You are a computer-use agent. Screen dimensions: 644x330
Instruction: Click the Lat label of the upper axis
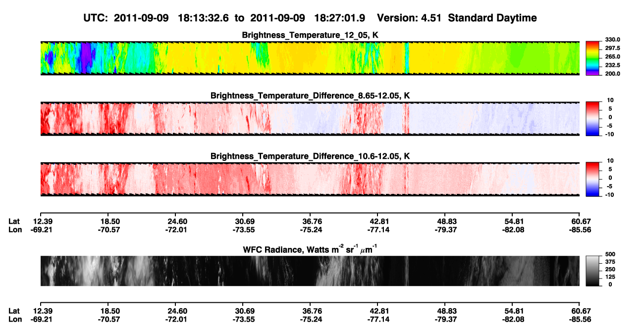[x=14, y=222]
